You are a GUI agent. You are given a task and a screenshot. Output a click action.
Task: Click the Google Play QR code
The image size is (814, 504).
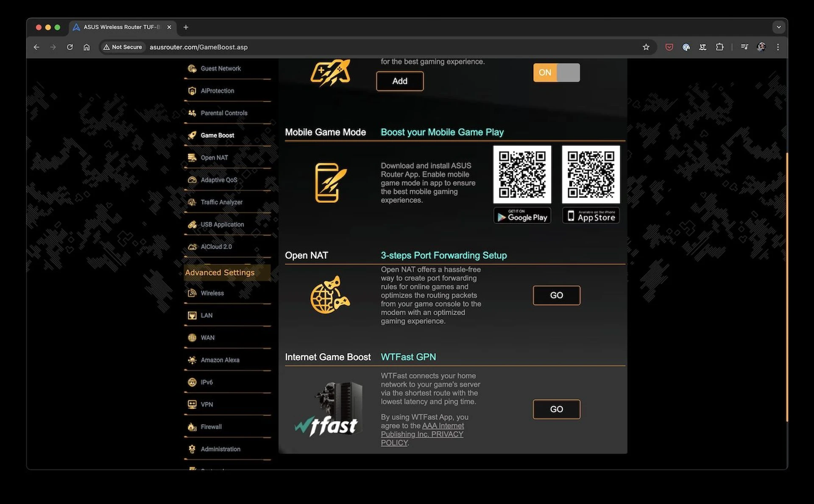522,175
